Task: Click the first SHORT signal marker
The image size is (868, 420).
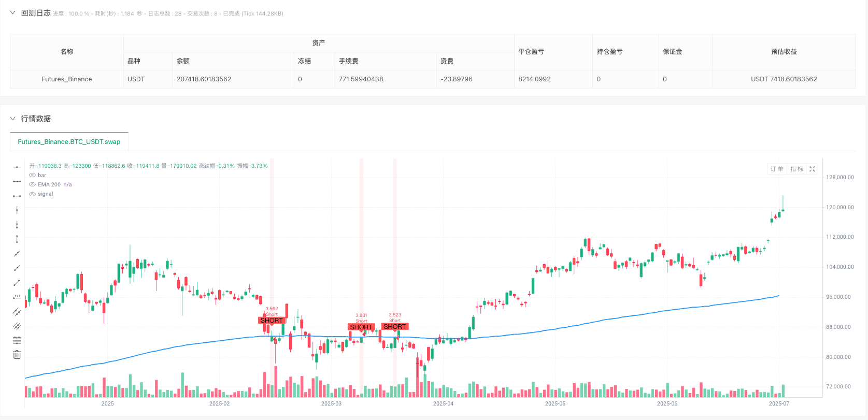Action: click(272, 321)
